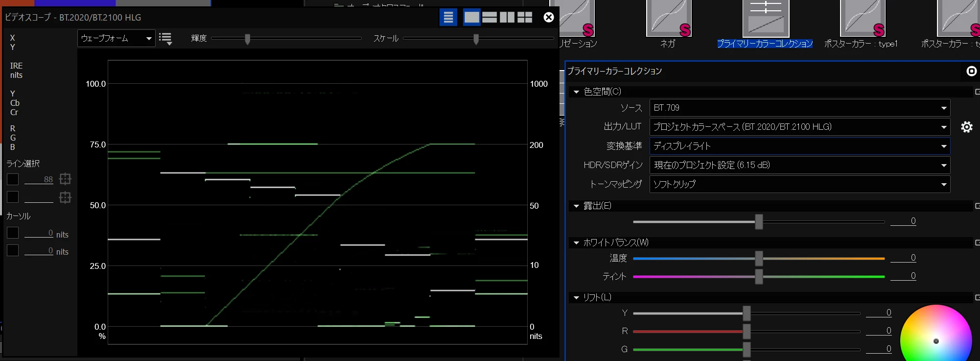Click the リフト G value field
The height and width of the screenshot is (361, 980).
click(879, 349)
